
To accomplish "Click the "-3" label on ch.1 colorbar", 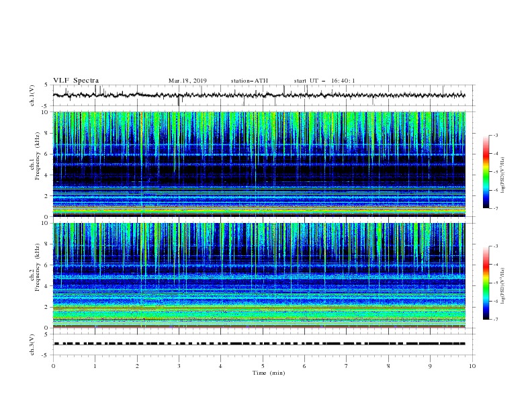I will [496, 135].
